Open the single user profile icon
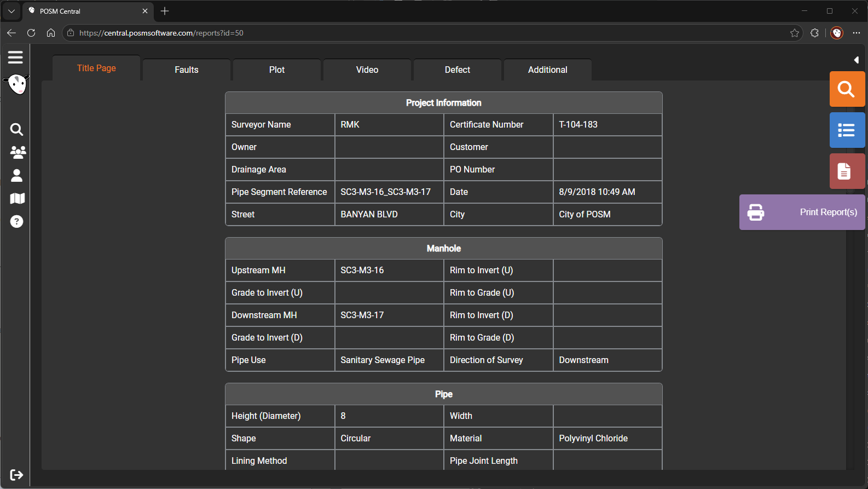 coord(17,175)
